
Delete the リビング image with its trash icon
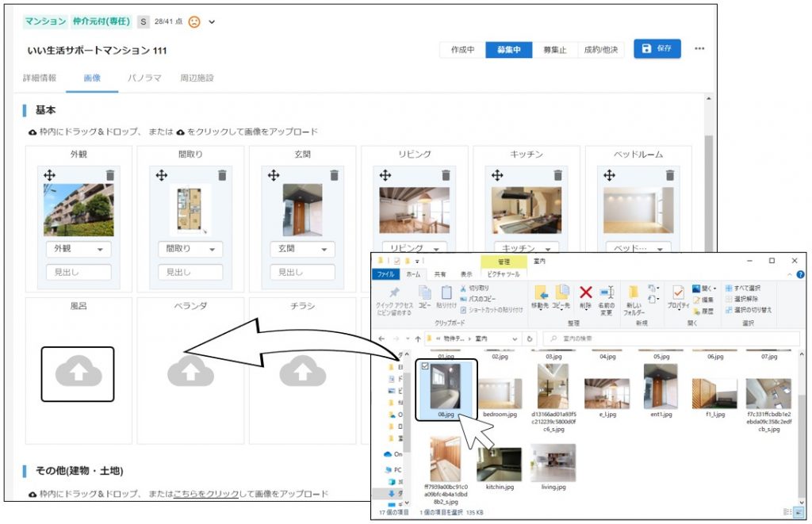pyautogui.click(x=446, y=175)
